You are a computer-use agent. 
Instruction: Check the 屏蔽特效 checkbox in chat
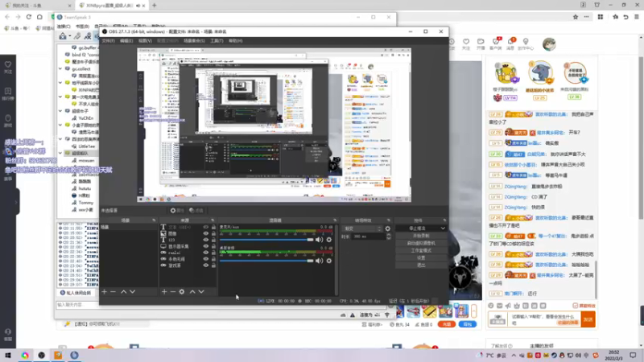point(576,306)
